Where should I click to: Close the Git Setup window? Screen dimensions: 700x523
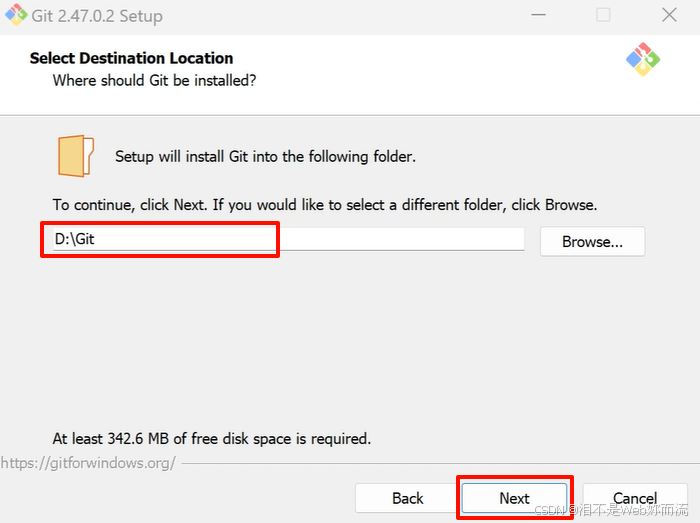coord(669,15)
